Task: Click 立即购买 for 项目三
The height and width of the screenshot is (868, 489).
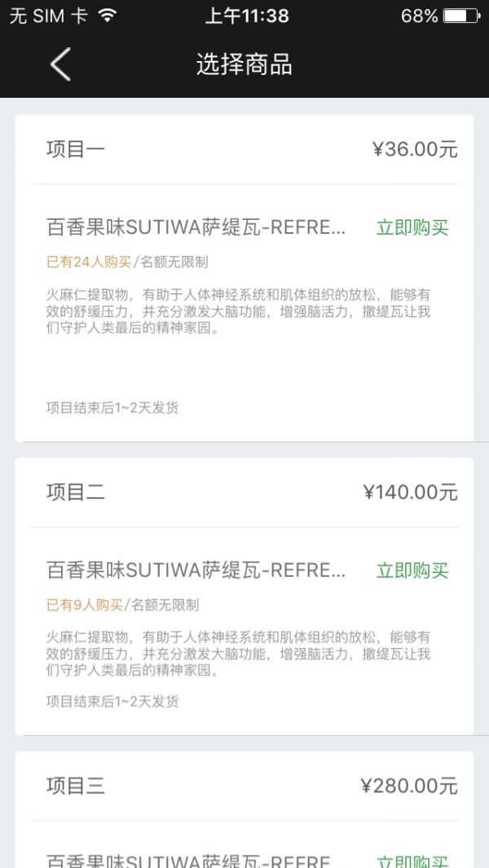Action: pos(412,861)
